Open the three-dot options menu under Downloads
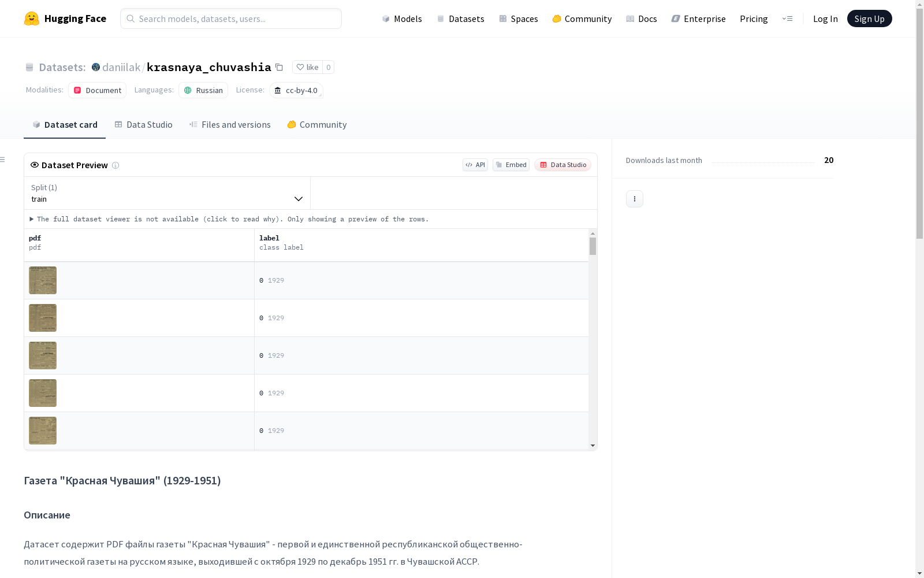Screen dimensions: 924x578 click(x=635, y=199)
